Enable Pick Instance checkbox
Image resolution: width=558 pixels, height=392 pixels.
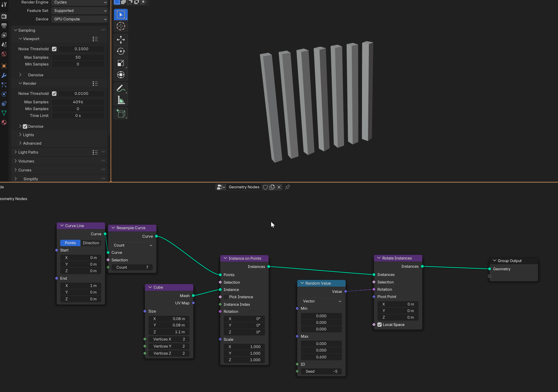coord(226,297)
